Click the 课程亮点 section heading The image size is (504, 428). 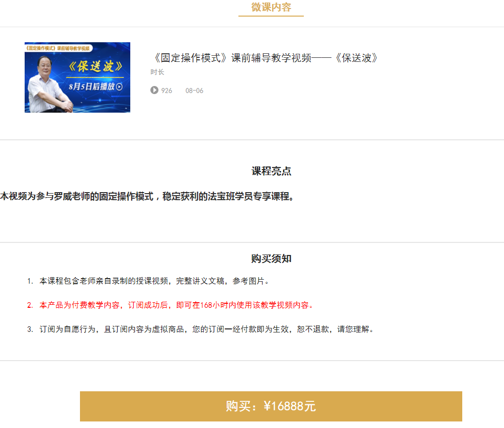coord(271,170)
